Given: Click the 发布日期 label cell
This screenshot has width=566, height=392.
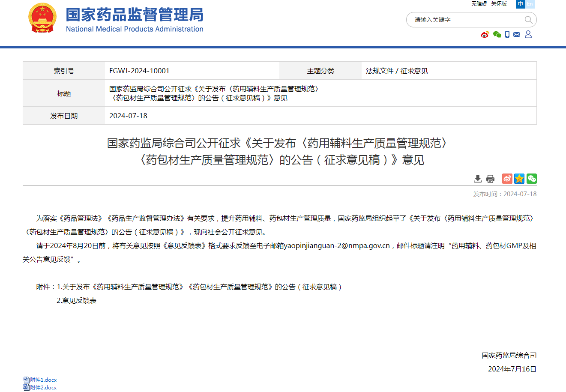Looking at the screenshot, I should point(64,116).
